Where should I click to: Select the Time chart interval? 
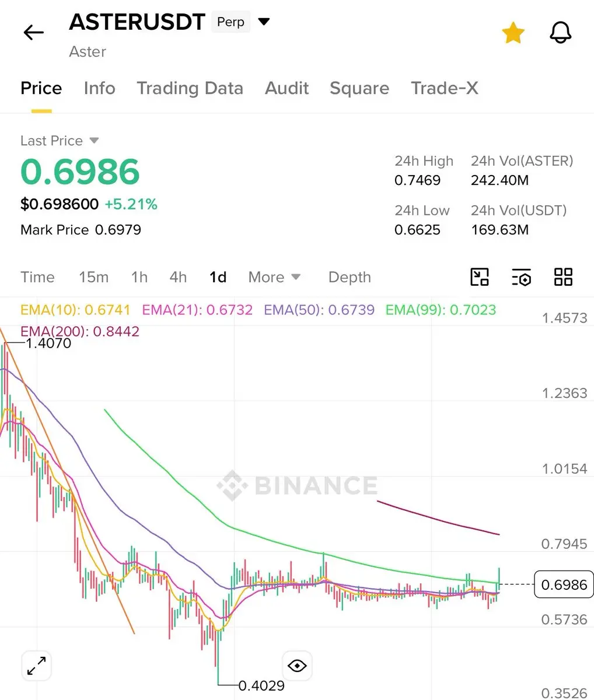click(37, 277)
